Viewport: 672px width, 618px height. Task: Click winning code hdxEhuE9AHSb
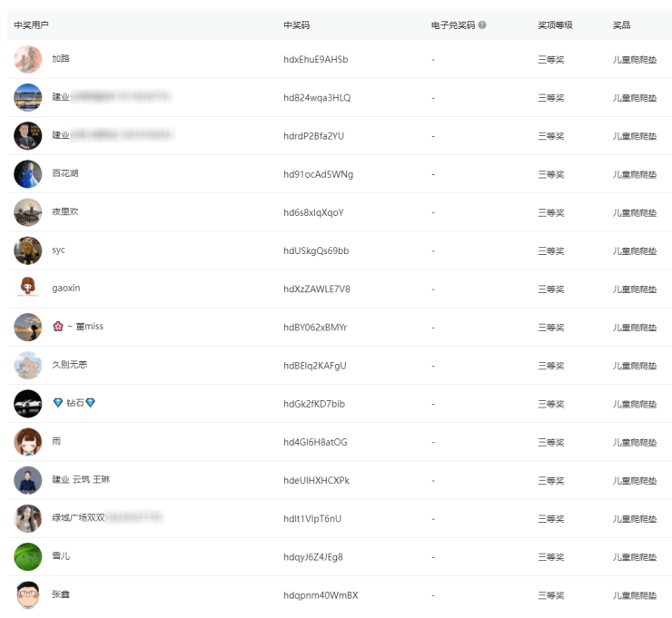click(315, 60)
